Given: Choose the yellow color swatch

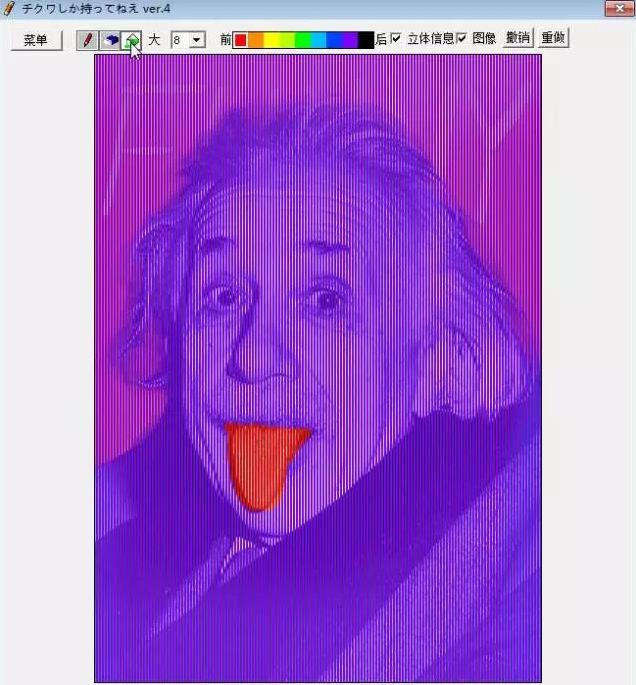Looking at the screenshot, I should [272, 40].
